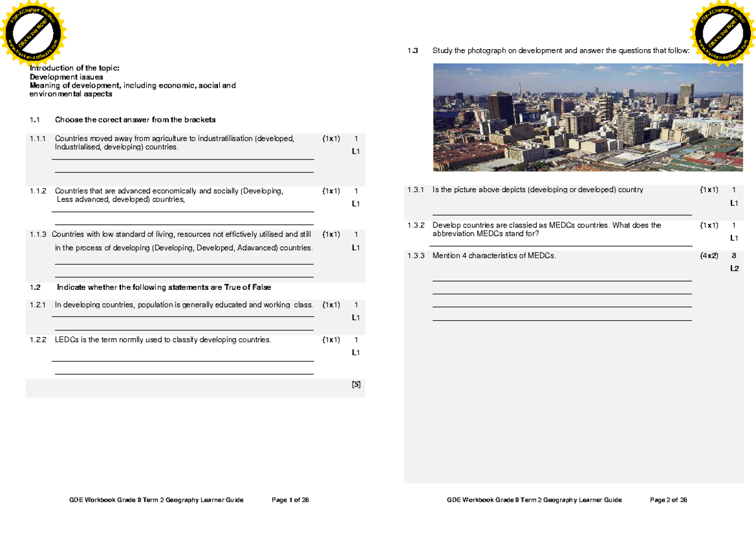Select the 'Introduction of the topic:' heading
The width and height of the screenshot is (756, 535).
(x=74, y=68)
